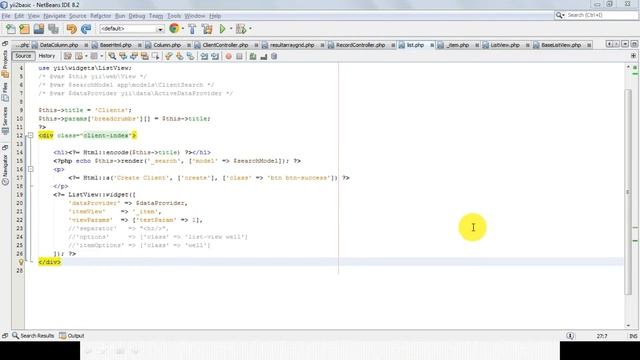The image size is (640, 360).
Task: Open the Navigator side panel
Action: point(5,169)
